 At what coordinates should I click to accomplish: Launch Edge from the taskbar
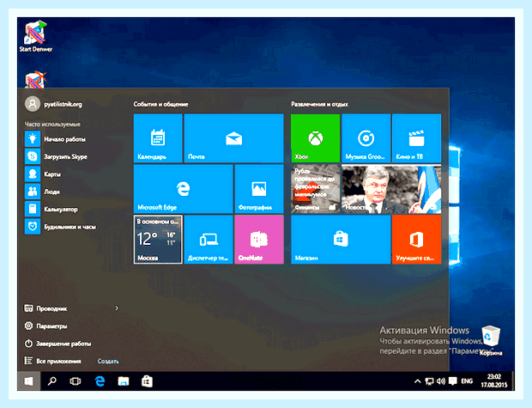point(100,381)
